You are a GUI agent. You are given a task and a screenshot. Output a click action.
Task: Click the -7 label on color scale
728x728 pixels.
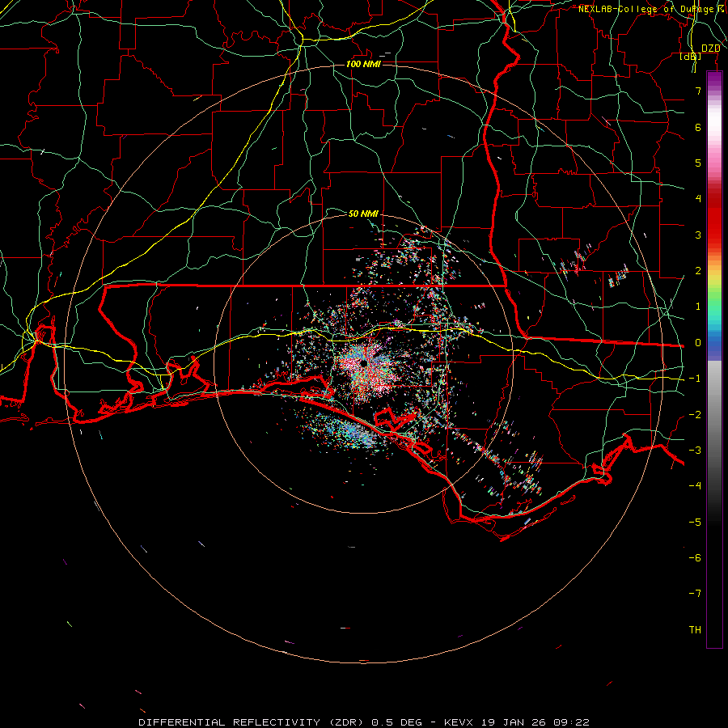[695, 594]
